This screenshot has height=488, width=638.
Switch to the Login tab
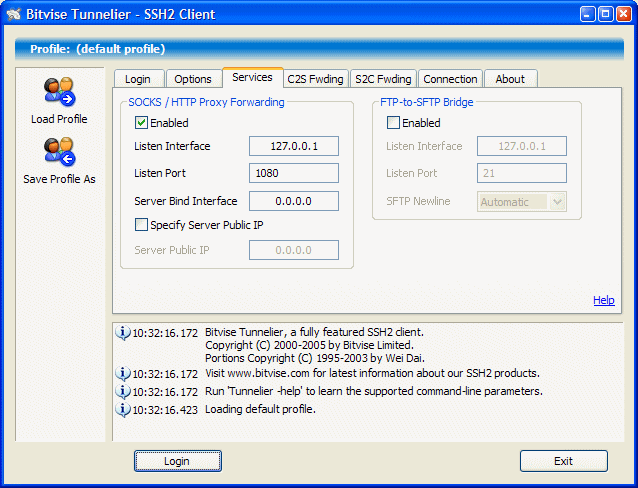pyautogui.click(x=137, y=79)
